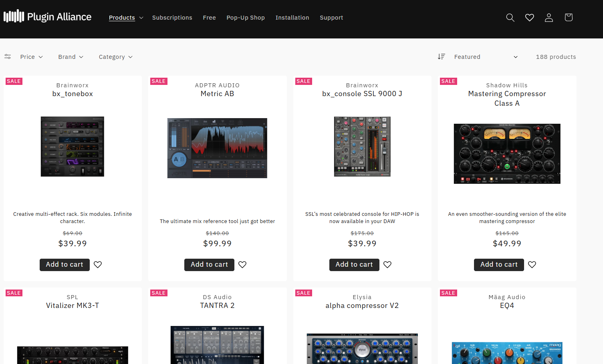Open the Products menu

pyautogui.click(x=125, y=18)
